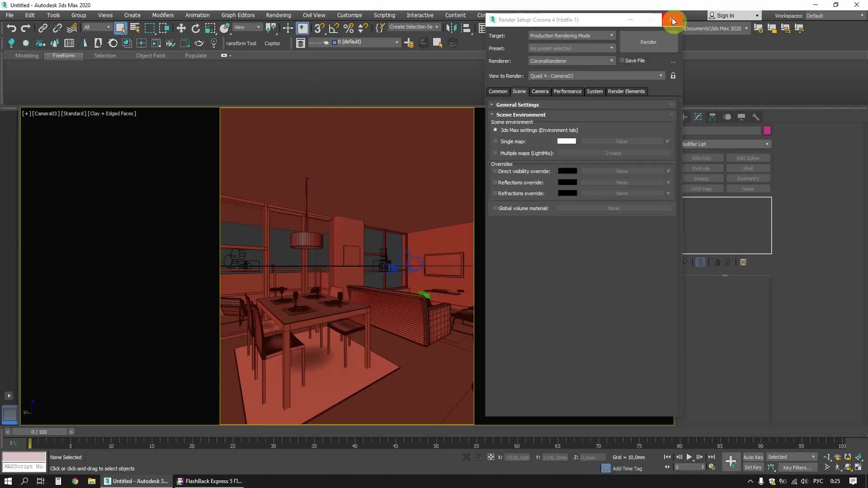This screenshot has height=488, width=868.
Task: Activate the Select Object tool
Action: click(120, 28)
